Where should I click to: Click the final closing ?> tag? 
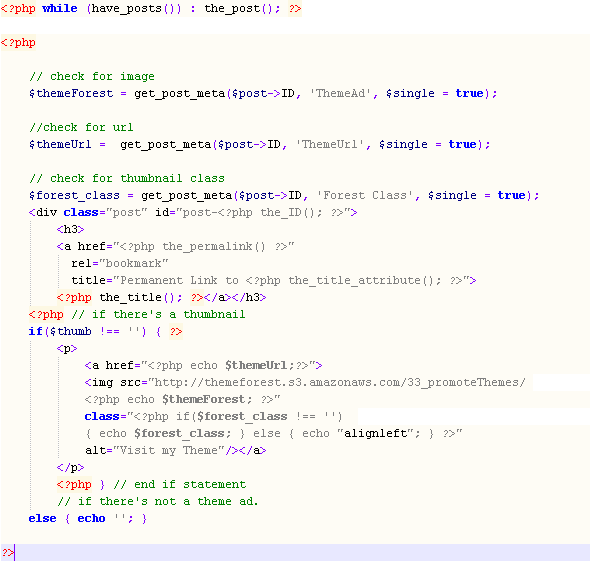point(8,553)
